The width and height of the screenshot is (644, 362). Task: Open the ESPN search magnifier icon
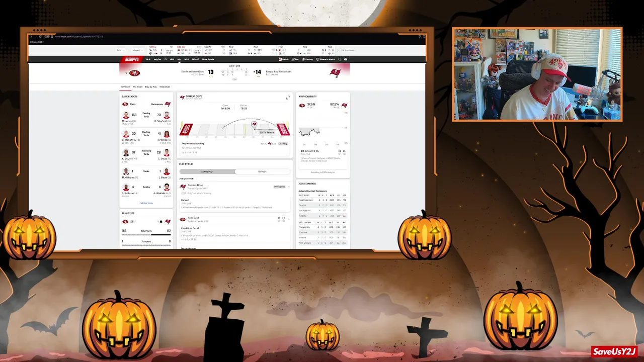pos(340,59)
